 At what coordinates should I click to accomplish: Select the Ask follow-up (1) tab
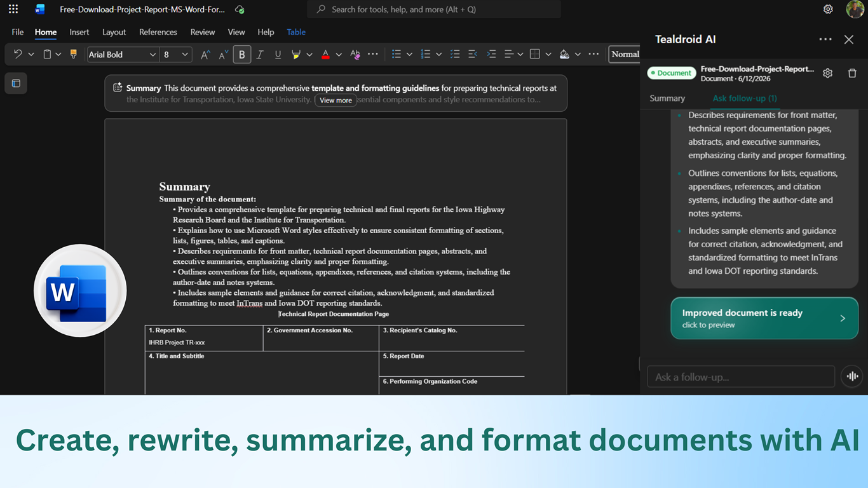745,98
